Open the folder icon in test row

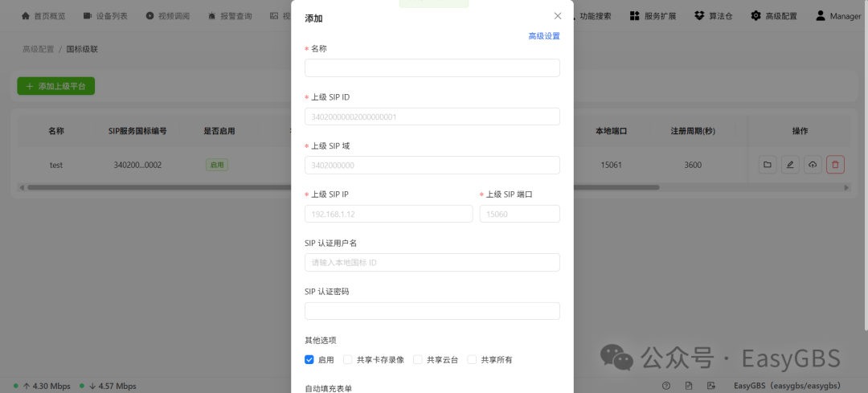click(x=768, y=165)
